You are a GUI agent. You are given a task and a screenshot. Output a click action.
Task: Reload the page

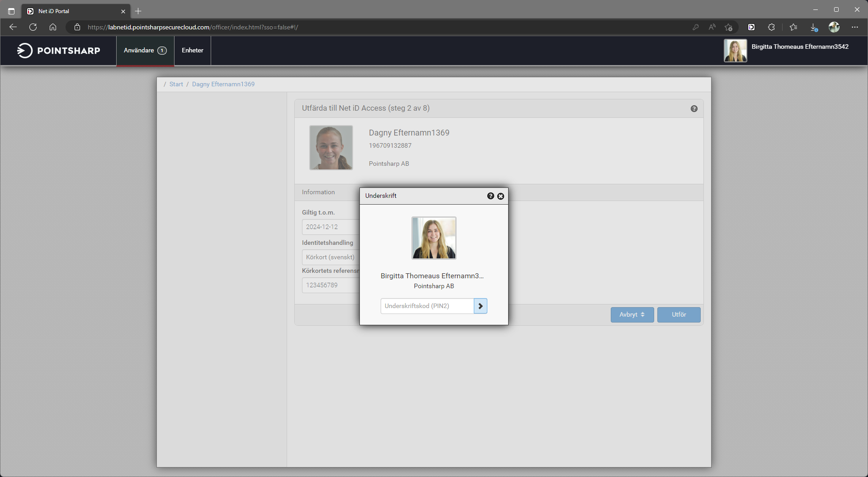point(33,27)
